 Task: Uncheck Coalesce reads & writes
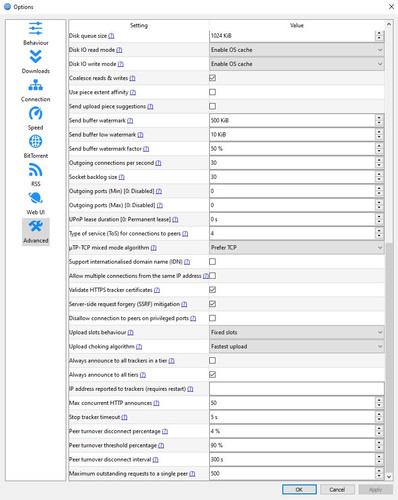click(213, 78)
